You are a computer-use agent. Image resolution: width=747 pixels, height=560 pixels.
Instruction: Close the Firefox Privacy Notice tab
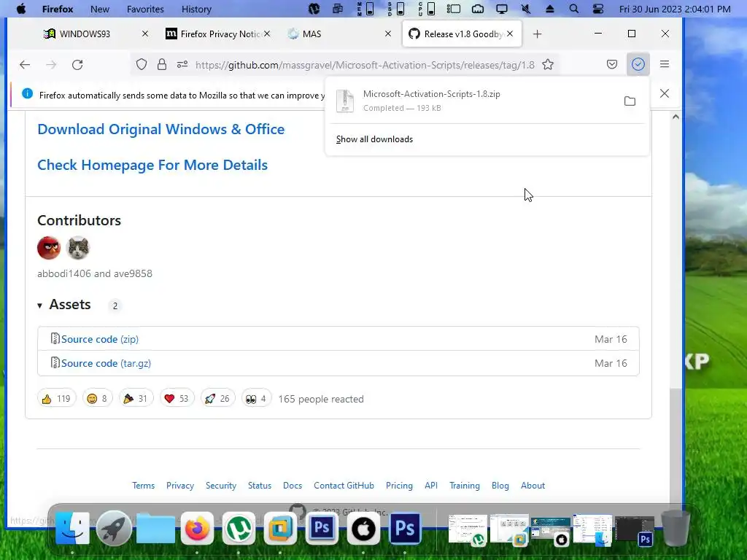267,34
